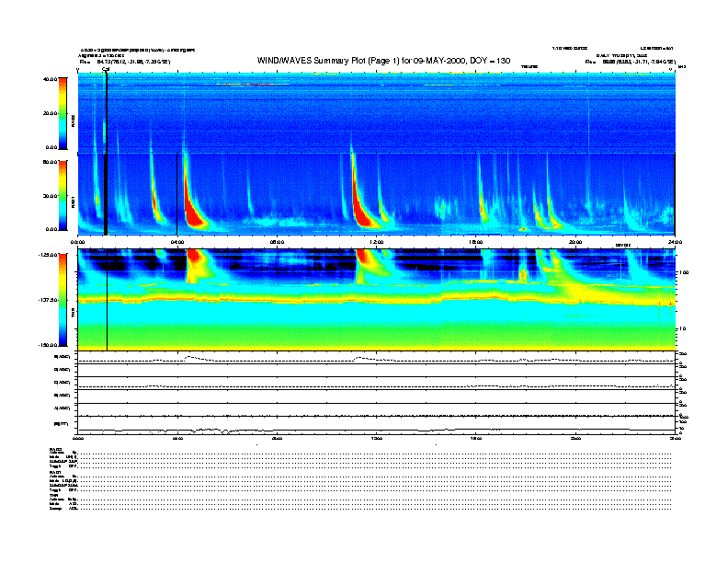Click the bottom line-plot trace under the TNR panel
This screenshot has width=728, height=563.
pyautogui.click(x=376, y=430)
